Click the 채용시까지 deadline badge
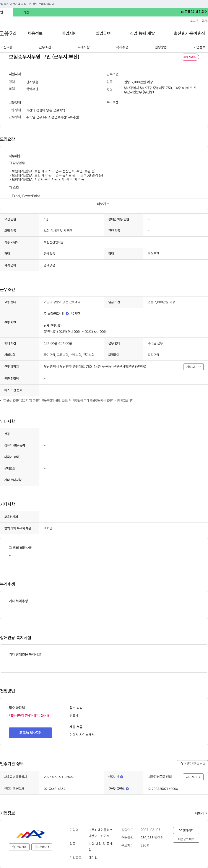The width and height of the screenshot is (208, 868). (x=190, y=57)
